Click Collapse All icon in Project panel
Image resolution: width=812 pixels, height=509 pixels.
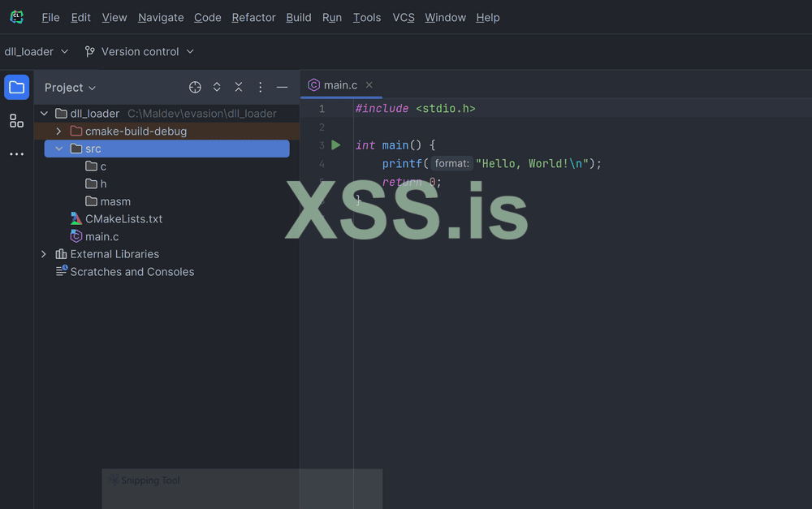click(239, 88)
